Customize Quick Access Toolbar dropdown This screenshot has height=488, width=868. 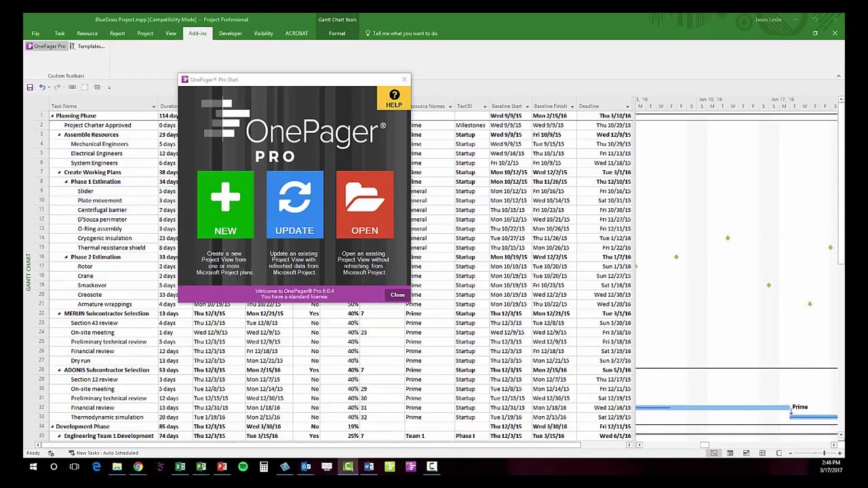(x=109, y=87)
